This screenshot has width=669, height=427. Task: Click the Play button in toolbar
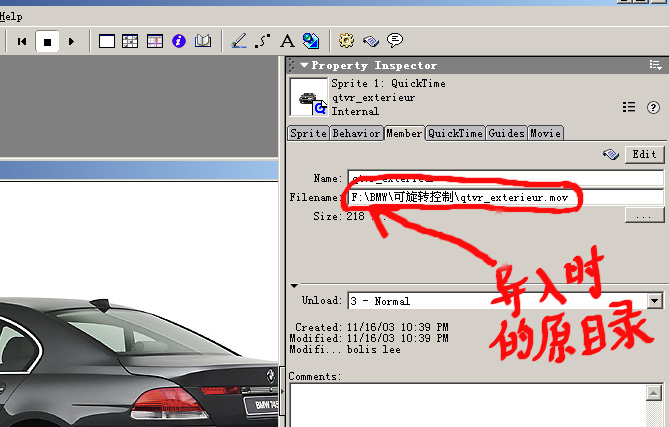71,41
